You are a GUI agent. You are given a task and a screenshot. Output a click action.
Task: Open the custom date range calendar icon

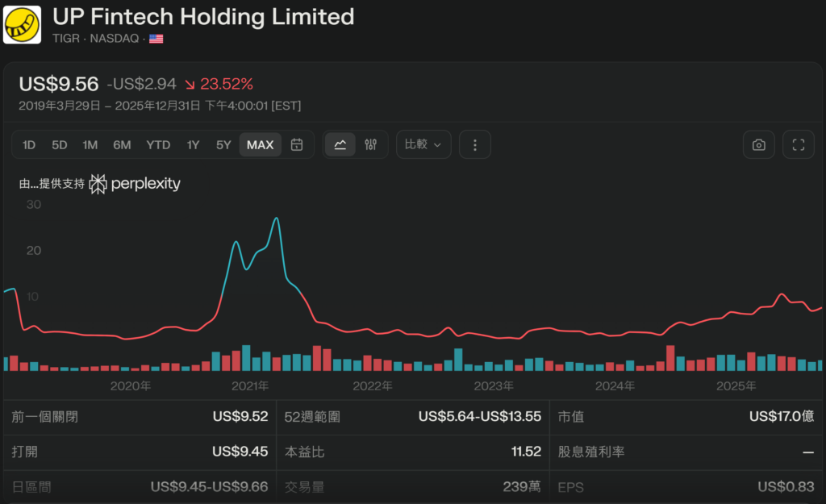pos(297,145)
